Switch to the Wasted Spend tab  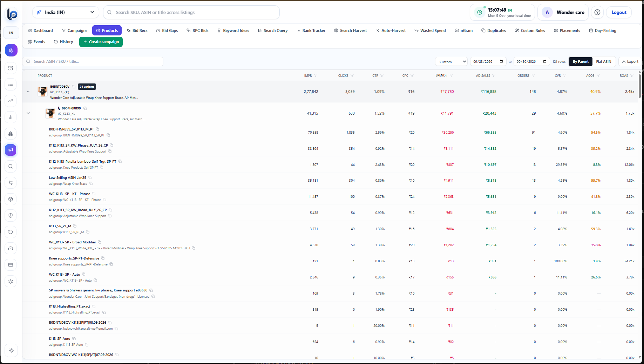pos(430,31)
